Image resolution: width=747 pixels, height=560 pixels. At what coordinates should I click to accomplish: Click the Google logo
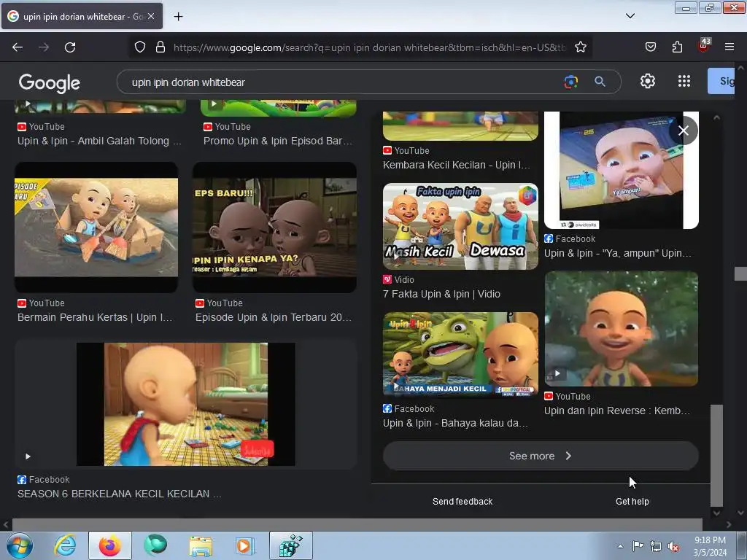point(50,83)
